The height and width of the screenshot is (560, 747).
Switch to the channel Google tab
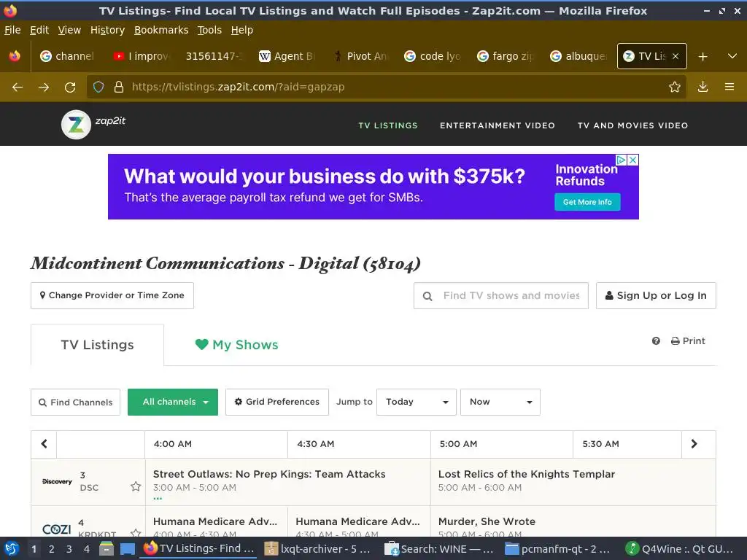click(x=68, y=56)
